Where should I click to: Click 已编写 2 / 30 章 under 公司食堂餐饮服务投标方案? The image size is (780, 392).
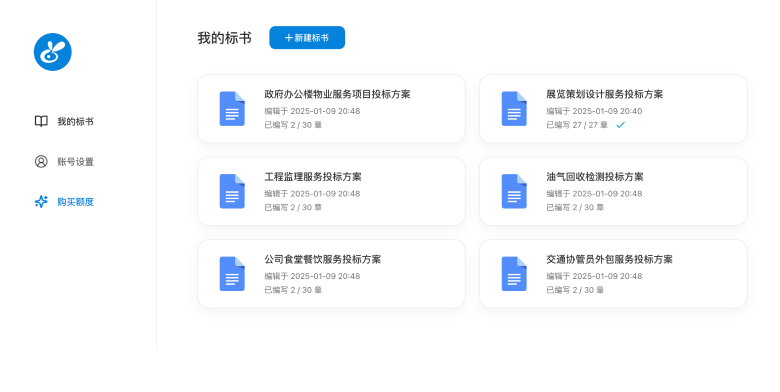293,290
